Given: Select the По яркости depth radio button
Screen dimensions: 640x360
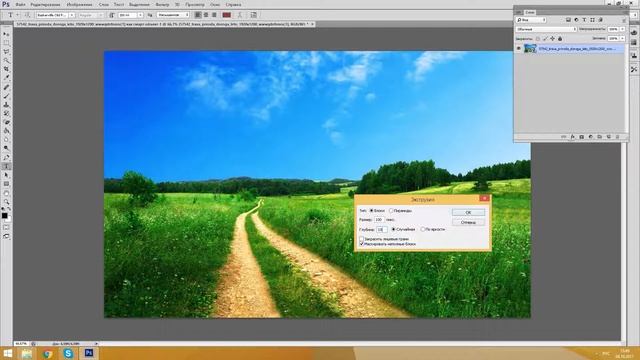Looking at the screenshot, I should [422, 229].
